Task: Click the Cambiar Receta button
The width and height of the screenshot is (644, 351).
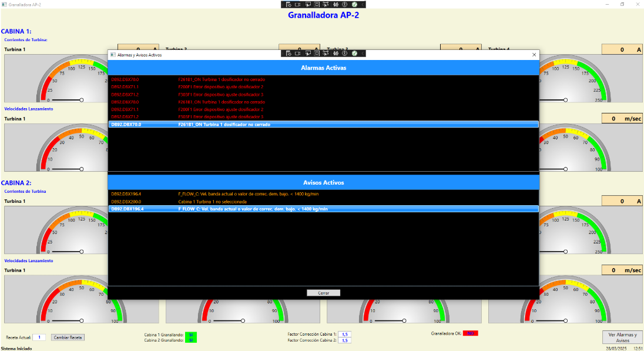Action: [68, 337]
